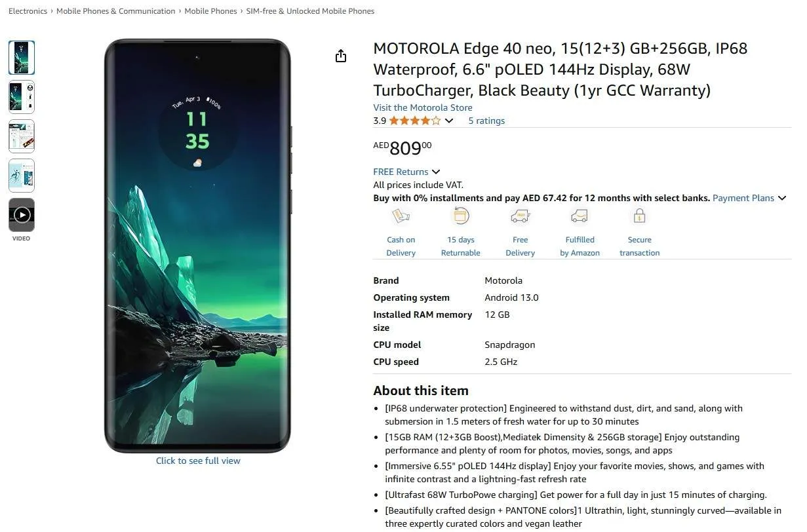Open the Electronics breadcrumb category

coord(28,10)
